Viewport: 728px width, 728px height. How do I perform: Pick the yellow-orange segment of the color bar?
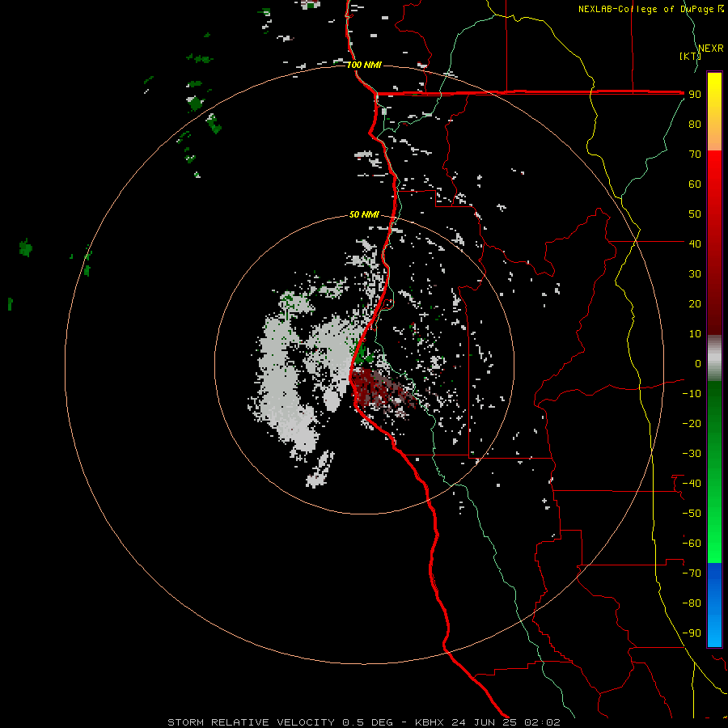click(714, 112)
